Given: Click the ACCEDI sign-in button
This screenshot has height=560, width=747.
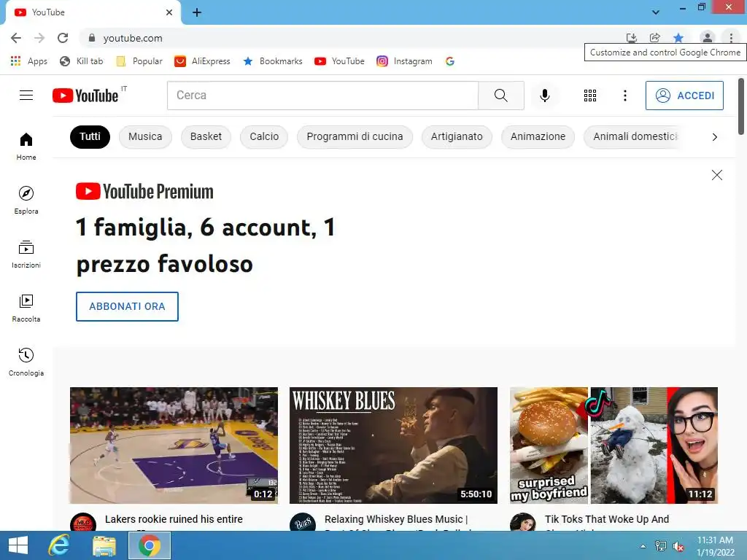Looking at the screenshot, I should click(x=684, y=96).
